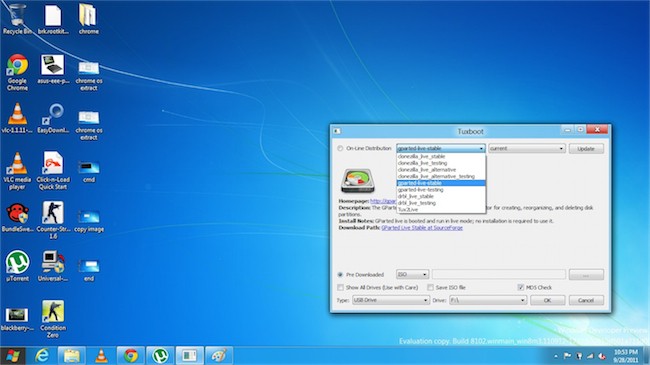Click the Update button
650x365 pixels.
pos(586,148)
